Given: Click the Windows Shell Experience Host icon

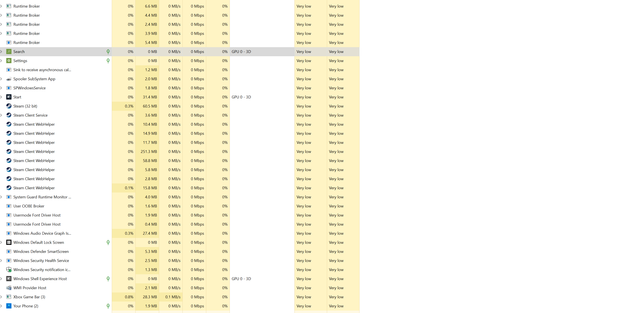Looking at the screenshot, I should 9,279.
